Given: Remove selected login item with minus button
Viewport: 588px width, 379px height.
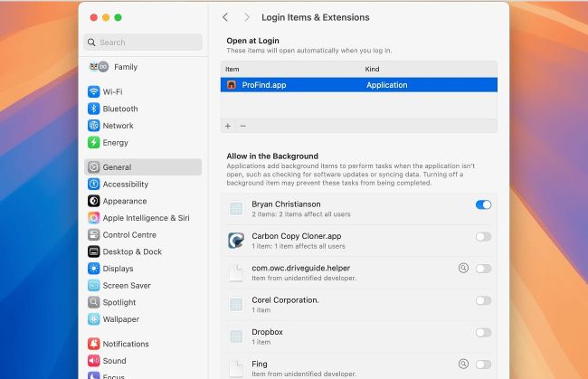Looking at the screenshot, I should 242,126.
